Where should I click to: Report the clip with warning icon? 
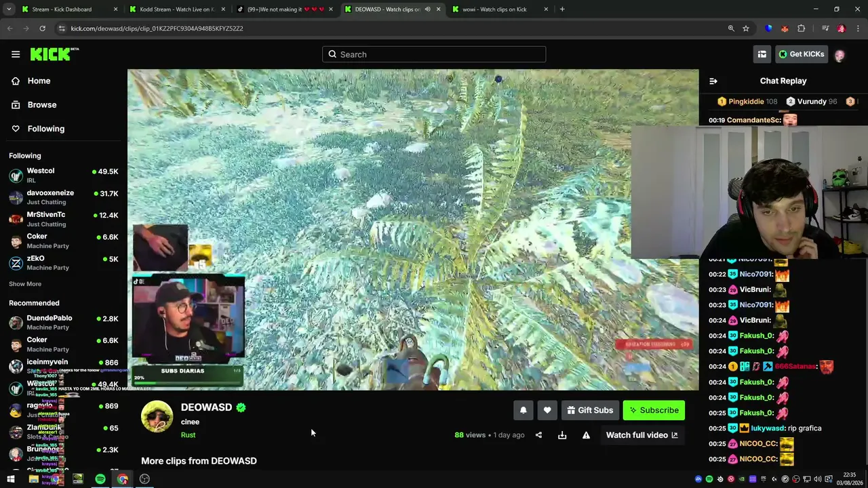pyautogui.click(x=586, y=435)
